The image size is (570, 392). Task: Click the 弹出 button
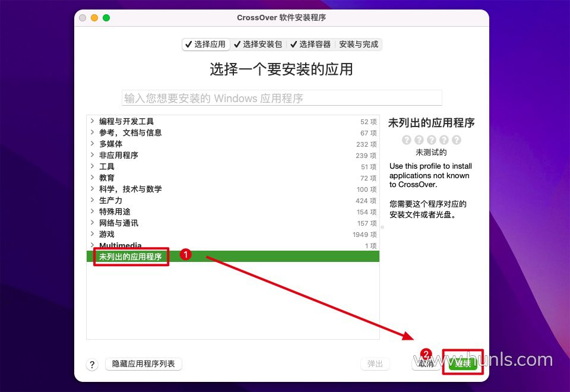coord(375,363)
